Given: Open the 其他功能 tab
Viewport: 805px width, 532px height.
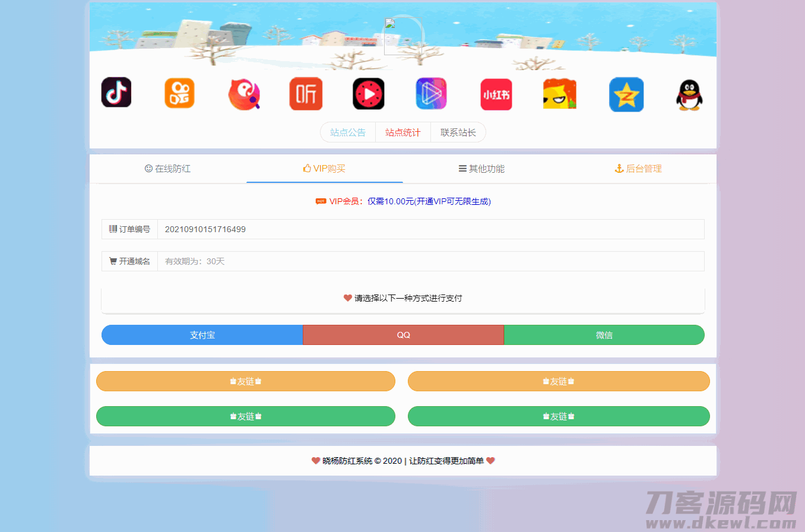Looking at the screenshot, I should 481,169.
